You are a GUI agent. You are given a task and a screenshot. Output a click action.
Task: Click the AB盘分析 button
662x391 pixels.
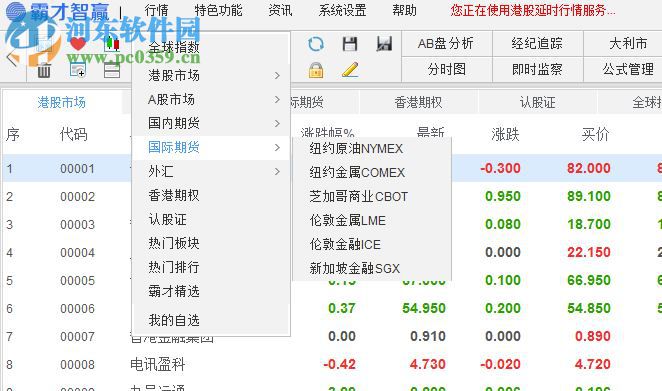pyautogui.click(x=447, y=43)
